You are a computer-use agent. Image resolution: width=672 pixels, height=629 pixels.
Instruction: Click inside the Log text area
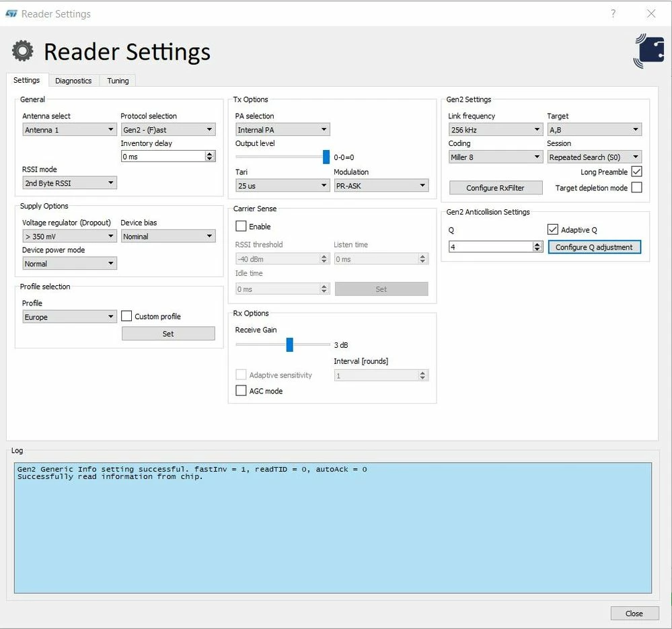click(x=333, y=528)
